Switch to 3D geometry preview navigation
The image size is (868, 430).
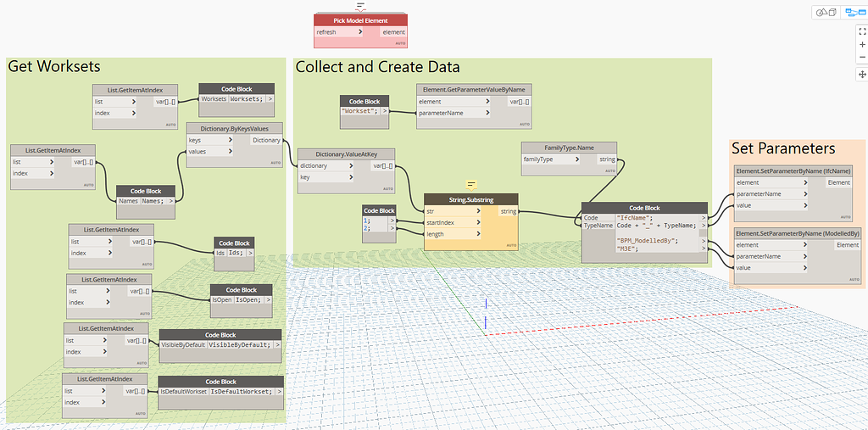(x=825, y=13)
